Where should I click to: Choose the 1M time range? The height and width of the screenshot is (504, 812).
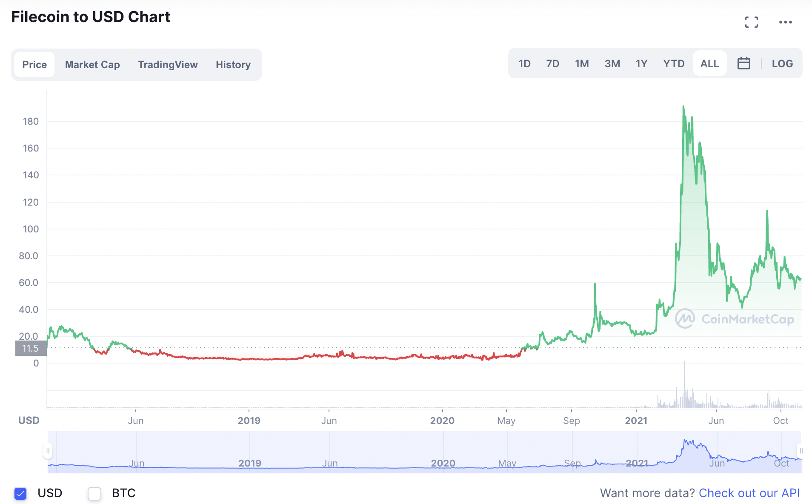click(582, 63)
